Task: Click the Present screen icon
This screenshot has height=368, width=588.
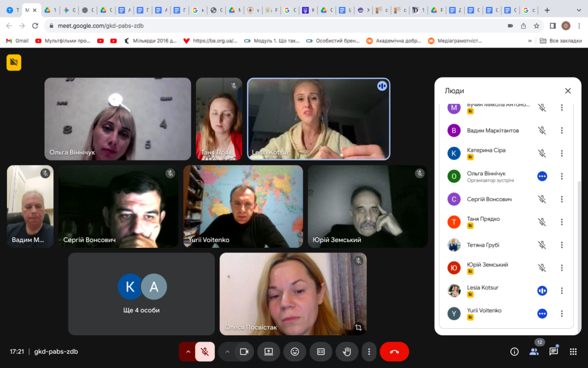Action: tap(268, 352)
